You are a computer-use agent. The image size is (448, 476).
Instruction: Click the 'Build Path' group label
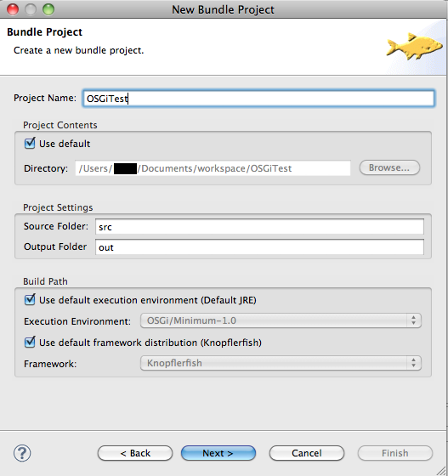pyautogui.click(x=46, y=281)
